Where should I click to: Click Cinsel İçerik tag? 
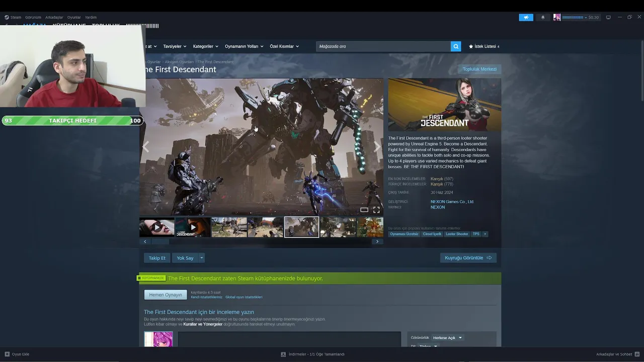(x=432, y=234)
